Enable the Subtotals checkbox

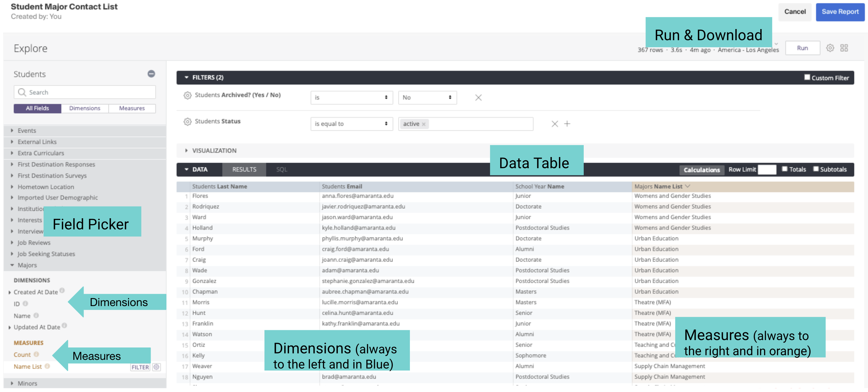(816, 169)
